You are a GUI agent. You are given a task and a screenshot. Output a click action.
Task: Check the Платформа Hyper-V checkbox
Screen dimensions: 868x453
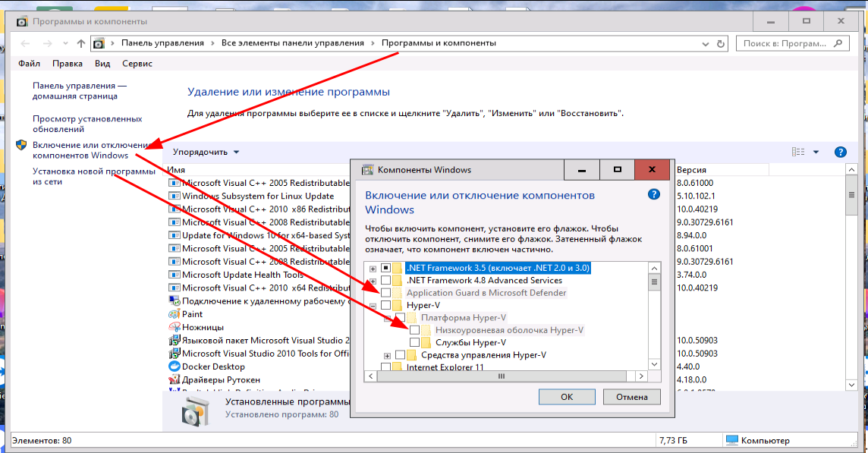click(400, 317)
